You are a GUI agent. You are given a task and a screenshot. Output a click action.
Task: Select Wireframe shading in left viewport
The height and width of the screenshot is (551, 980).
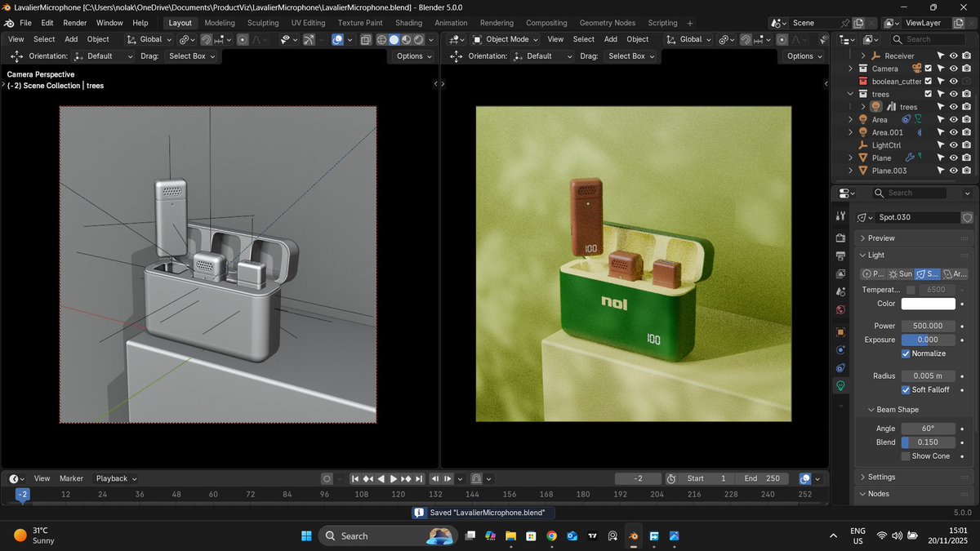point(381,39)
